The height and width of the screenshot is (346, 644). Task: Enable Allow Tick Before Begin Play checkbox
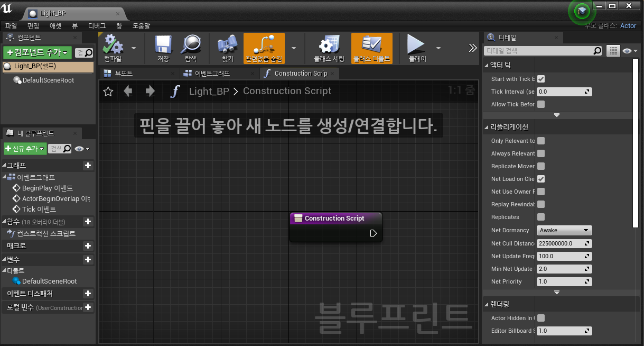click(x=541, y=104)
